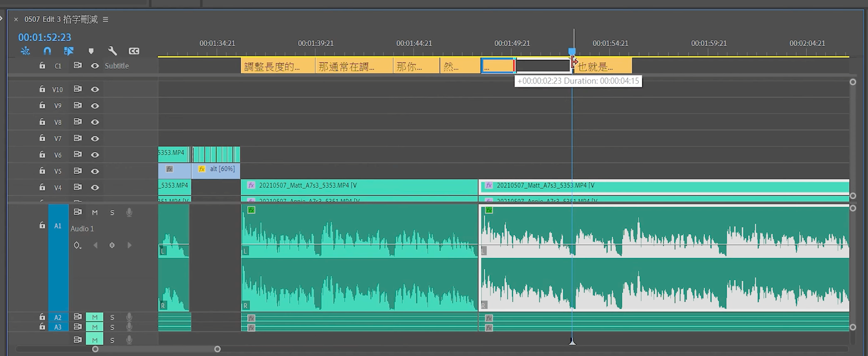This screenshot has height=356, width=868.
Task: Toggle Snap in timeline magnet icon
Action: (x=47, y=51)
